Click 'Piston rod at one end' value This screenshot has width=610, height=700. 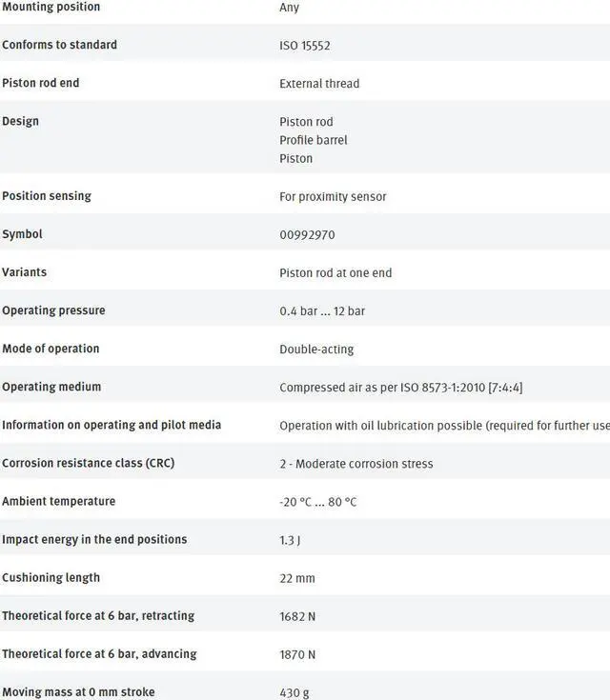(x=335, y=272)
